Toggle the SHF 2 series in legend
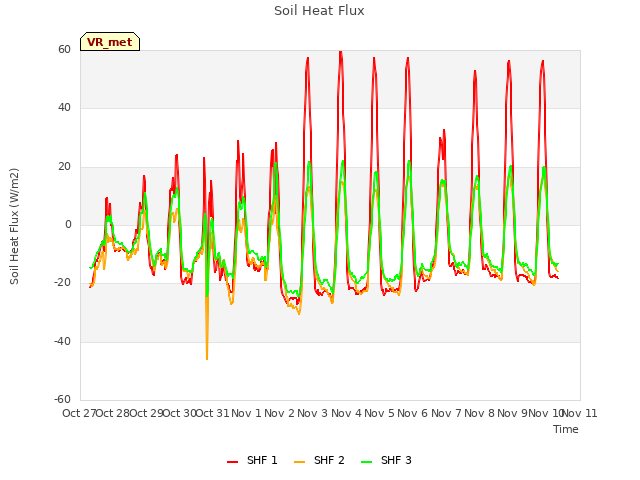Screen dimensions: 640x480 pyautogui.click(x=319, y=460)
